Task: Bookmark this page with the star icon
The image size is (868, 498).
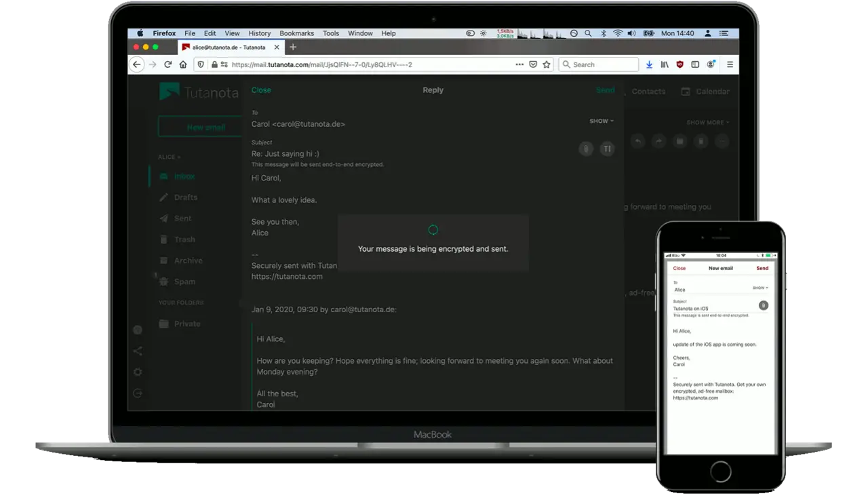Action: [547, 64]
